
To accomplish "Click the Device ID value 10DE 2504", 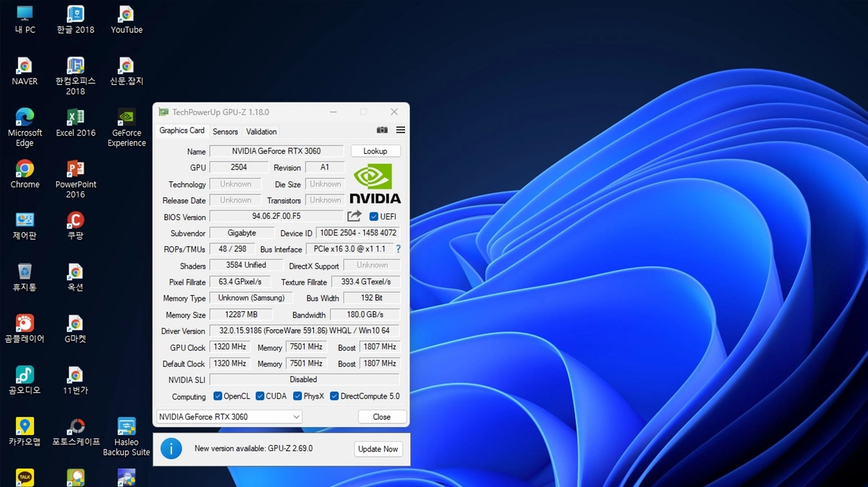I will (358, 232).
